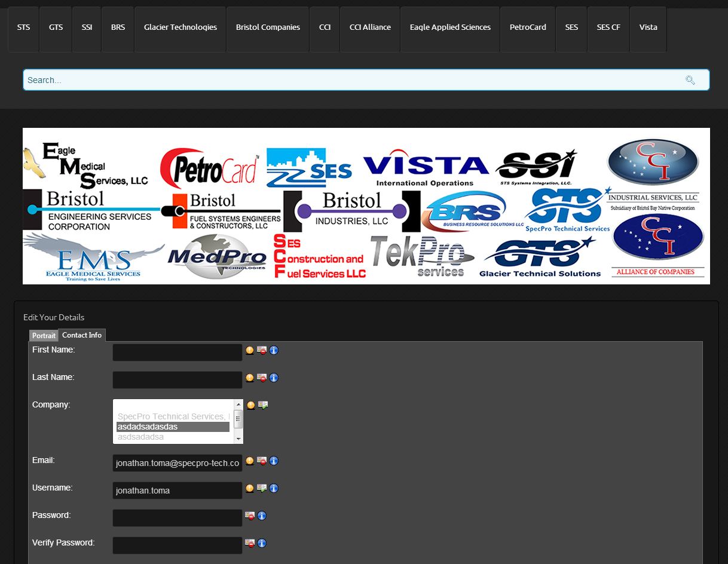Click the Username field containing jonathan.toma
This screenshot has width=728, height=564.
[x=178, y=491]
